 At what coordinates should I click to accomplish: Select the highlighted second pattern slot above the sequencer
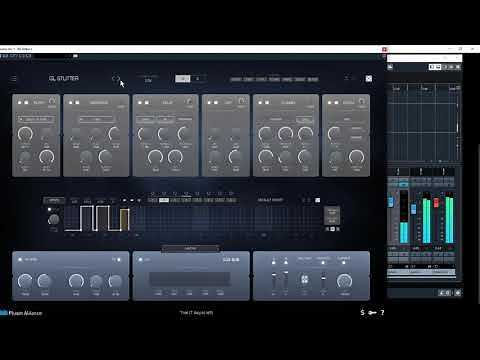(x=164, y=200)
